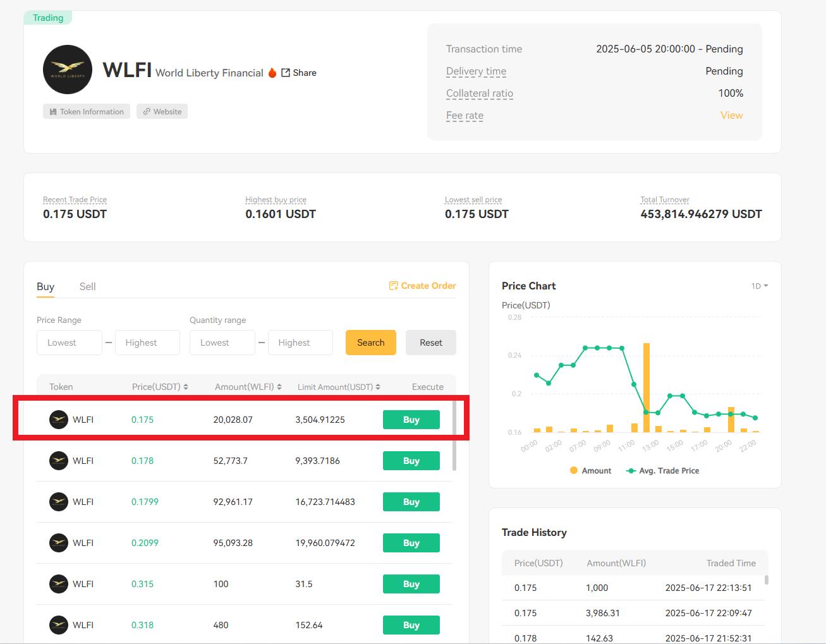Viewport: 826px width, 644px height.
Task: Click trade history row 2025-06-17 22:13:51
Action: (x=633, y=588)
